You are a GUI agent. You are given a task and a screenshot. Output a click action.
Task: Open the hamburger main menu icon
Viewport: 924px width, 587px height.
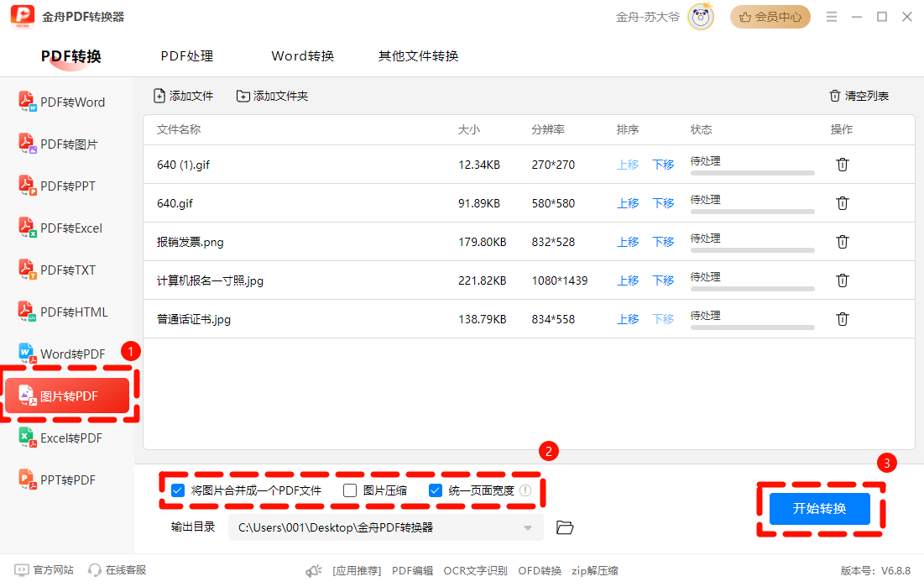(x=832, y=17)
